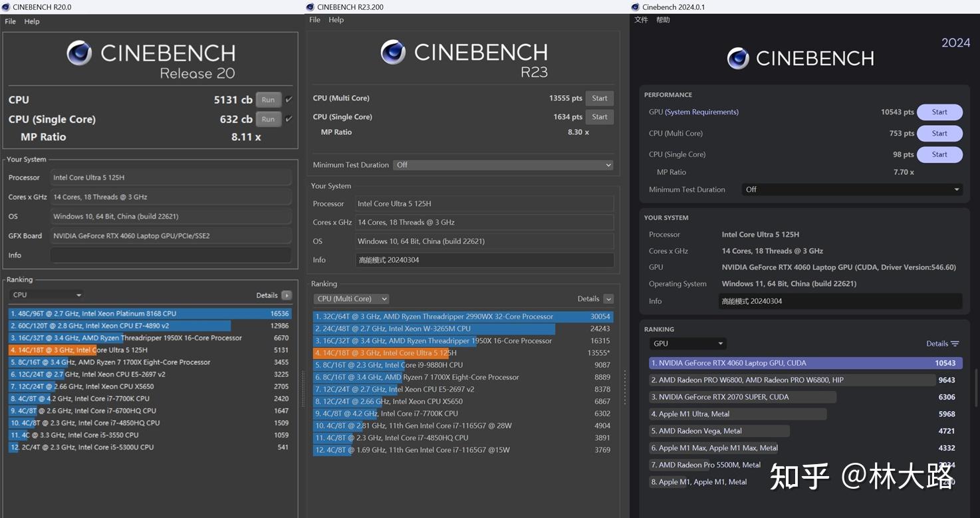Screen dimensions: 980x518
Task: Select the orange Core Ultra 5 125H row in R20
Action: 150,350
